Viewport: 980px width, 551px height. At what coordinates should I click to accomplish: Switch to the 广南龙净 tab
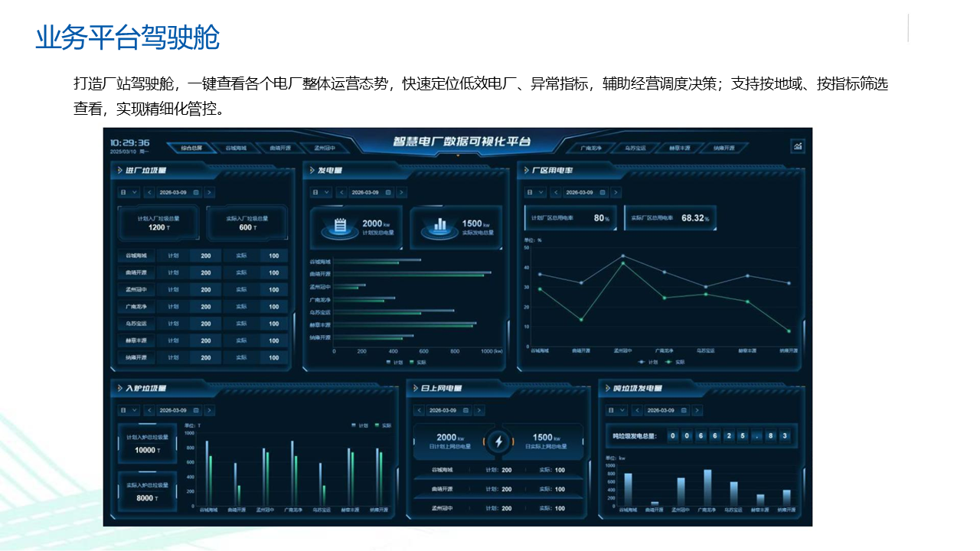(591, 148)
